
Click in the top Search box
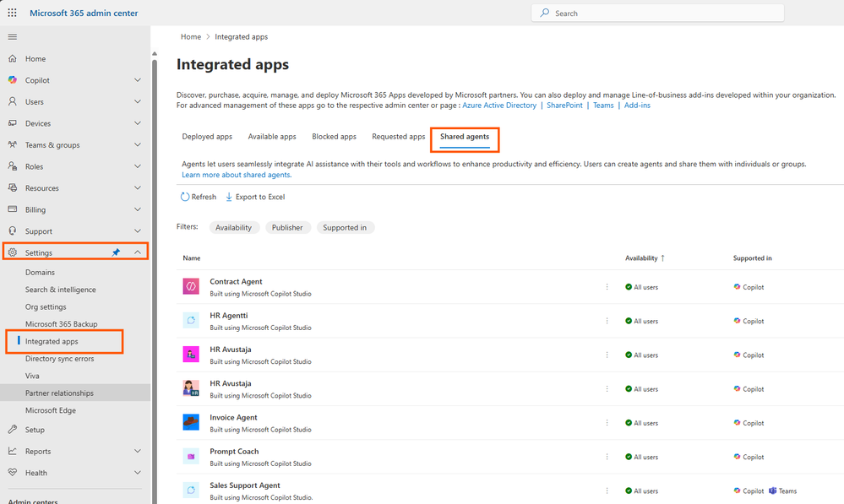[x=658, y=13]
